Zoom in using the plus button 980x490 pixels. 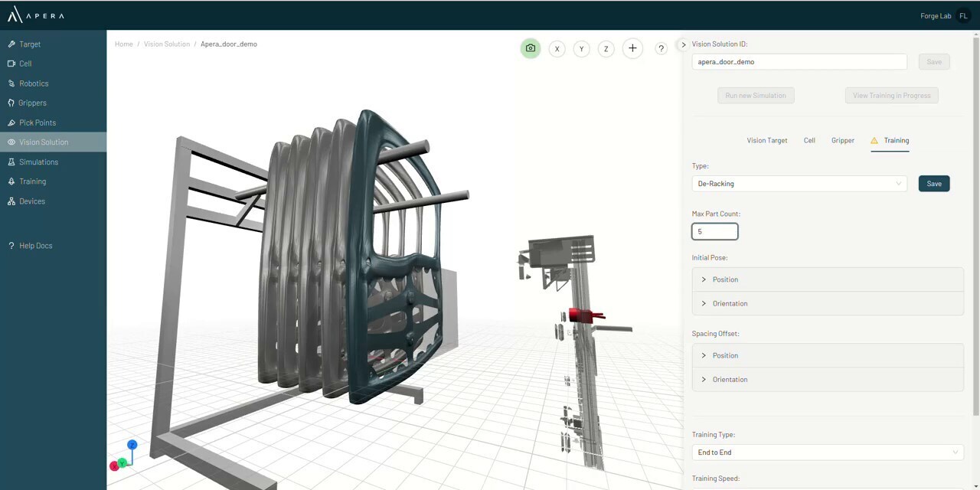pyautogui.click(x=632, y=48)
